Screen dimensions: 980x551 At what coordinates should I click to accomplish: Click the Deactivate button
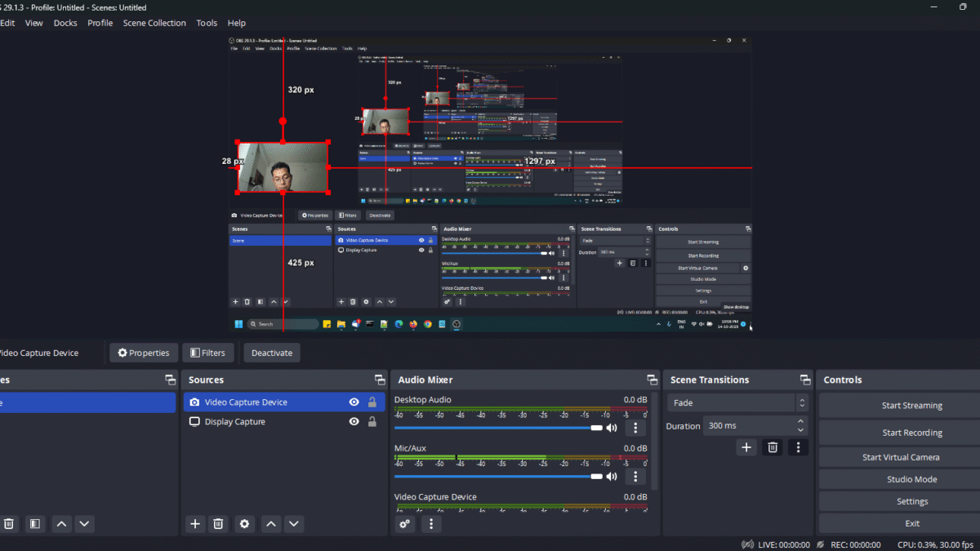[x=272, y=353]
